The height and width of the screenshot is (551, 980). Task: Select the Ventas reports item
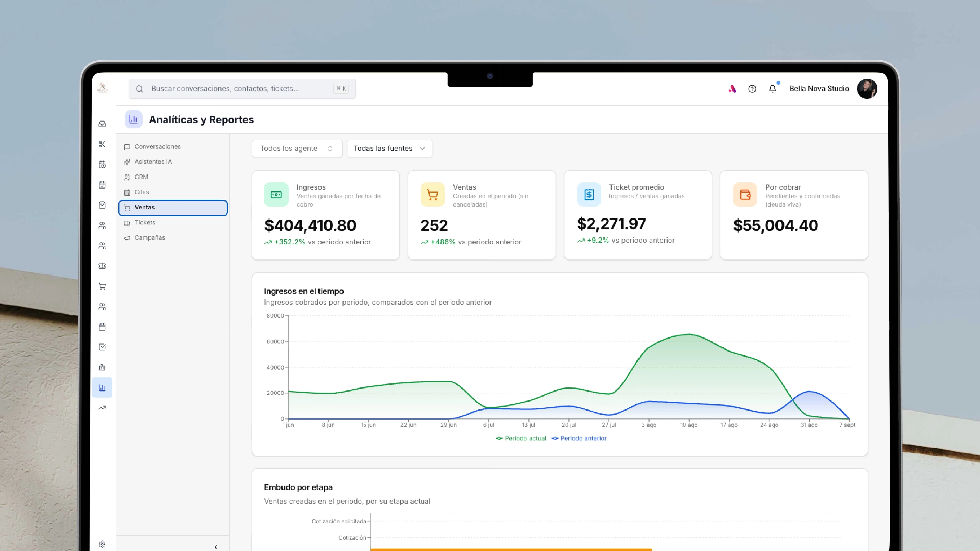[x=173, y=208]
